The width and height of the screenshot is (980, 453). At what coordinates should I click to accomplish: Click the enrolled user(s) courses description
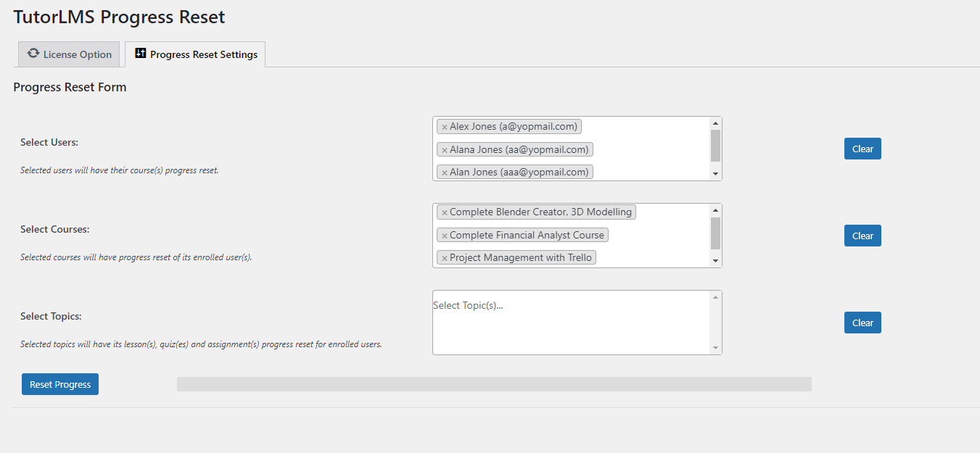(x=136, y=257)
